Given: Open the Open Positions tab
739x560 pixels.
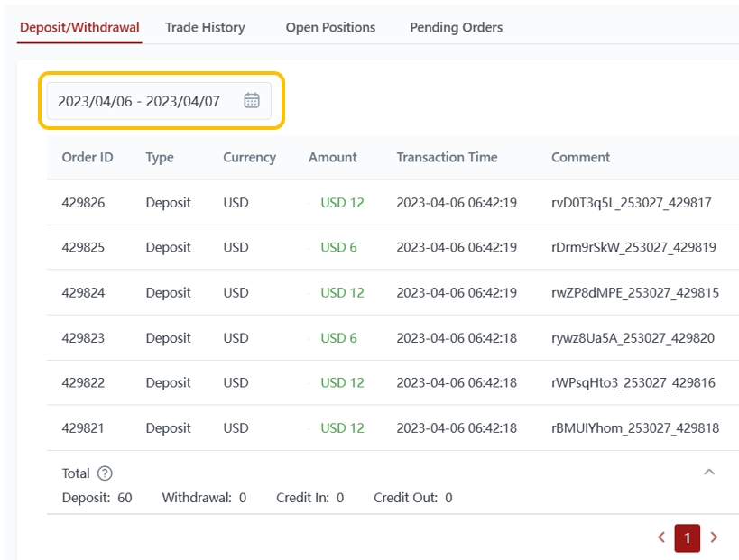Looking at the screenshot, I should [330, 27].
